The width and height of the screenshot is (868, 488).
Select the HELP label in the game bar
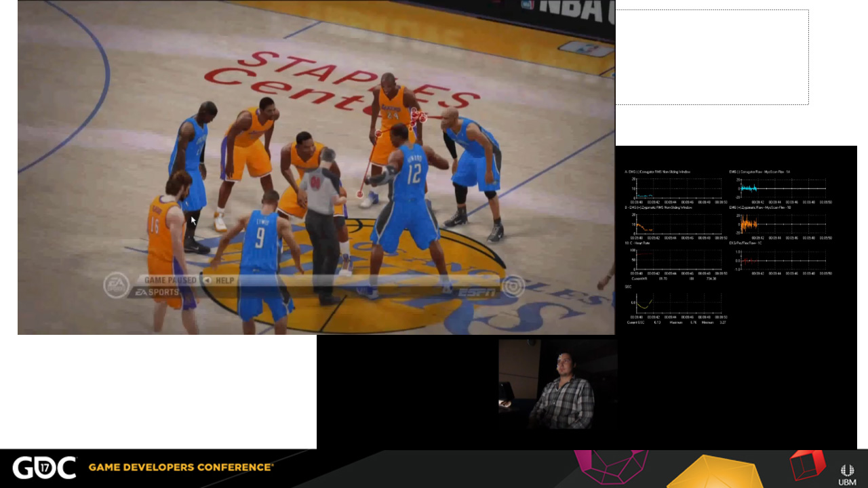coord(224,280)
